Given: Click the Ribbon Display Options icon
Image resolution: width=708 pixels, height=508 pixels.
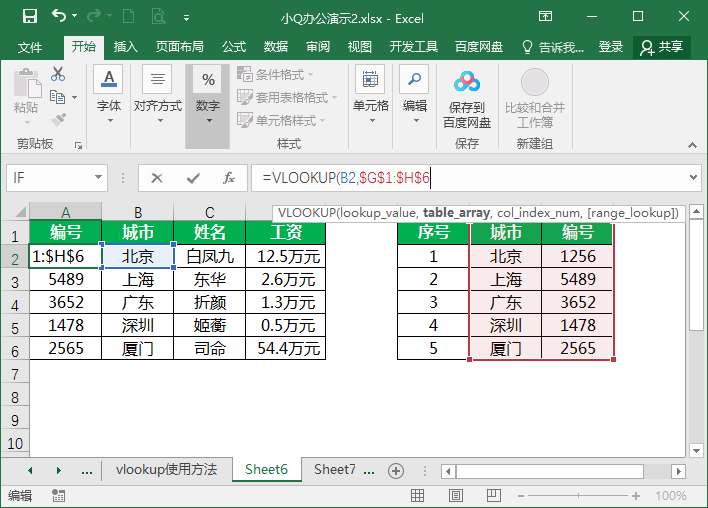Looking at the screenshot, I should tap(545, 17).
